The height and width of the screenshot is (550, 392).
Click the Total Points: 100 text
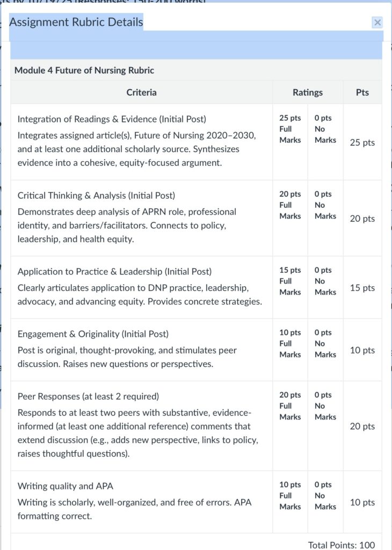pyautogui.click(x=342, y=545)
